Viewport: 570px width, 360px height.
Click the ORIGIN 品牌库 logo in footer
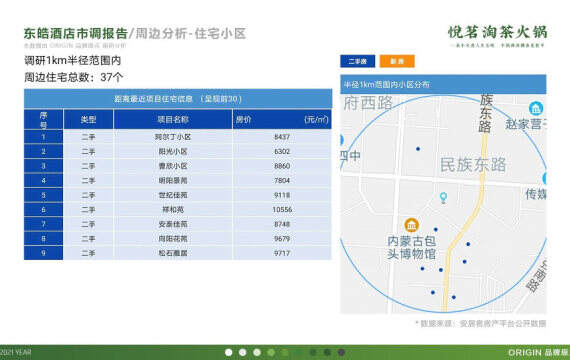click(x=538, y=352)
